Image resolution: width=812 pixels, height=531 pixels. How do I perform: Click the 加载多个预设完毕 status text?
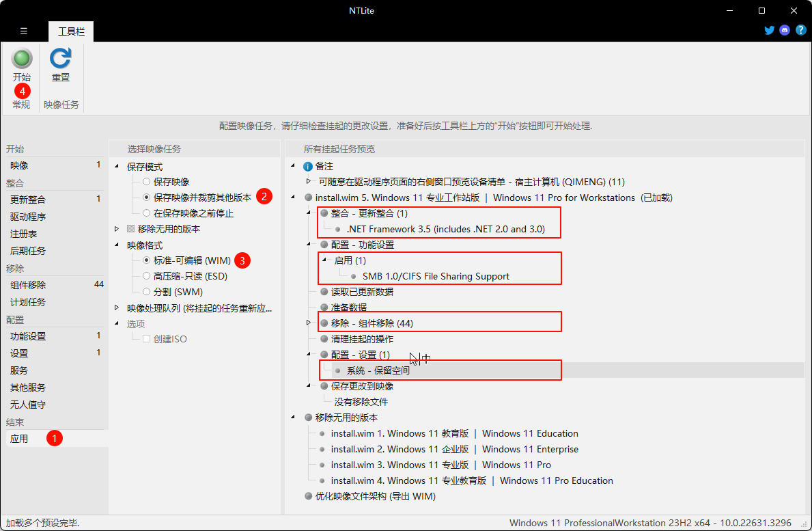click(42, 523)
